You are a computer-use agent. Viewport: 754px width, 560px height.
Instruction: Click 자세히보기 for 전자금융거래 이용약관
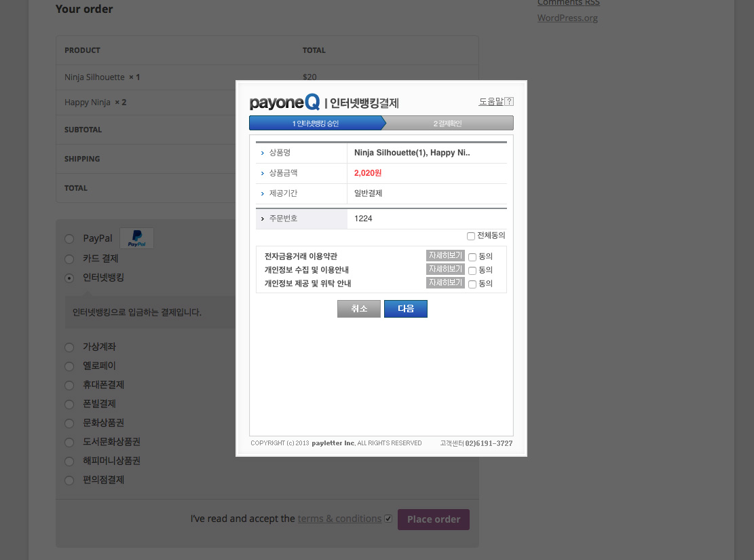point(445,255)
